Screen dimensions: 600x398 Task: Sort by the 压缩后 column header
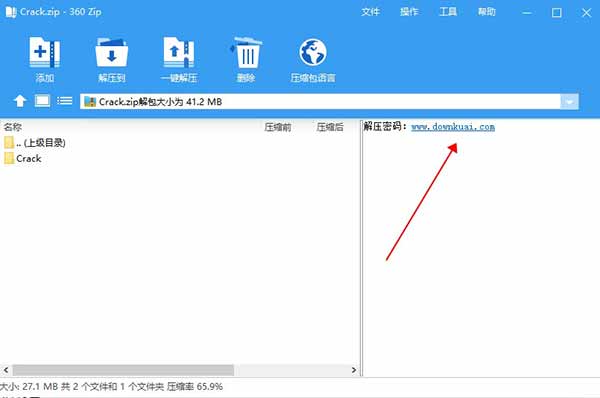click(330, 127)
